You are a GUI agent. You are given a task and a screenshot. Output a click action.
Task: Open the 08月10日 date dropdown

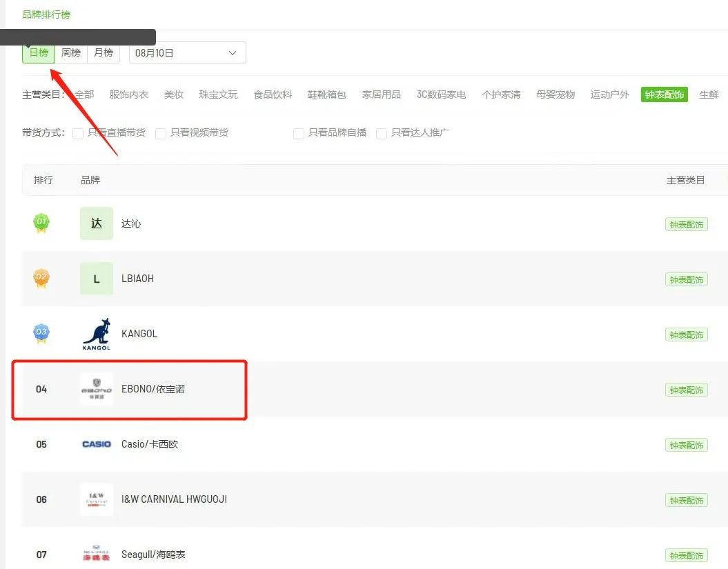188,53
